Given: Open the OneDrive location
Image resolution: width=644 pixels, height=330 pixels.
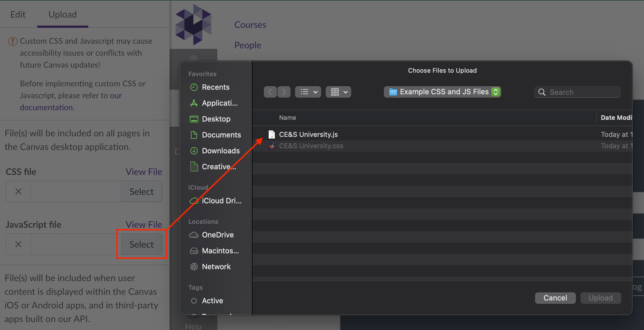Looking at the screenshot, I should pos(218,235).
